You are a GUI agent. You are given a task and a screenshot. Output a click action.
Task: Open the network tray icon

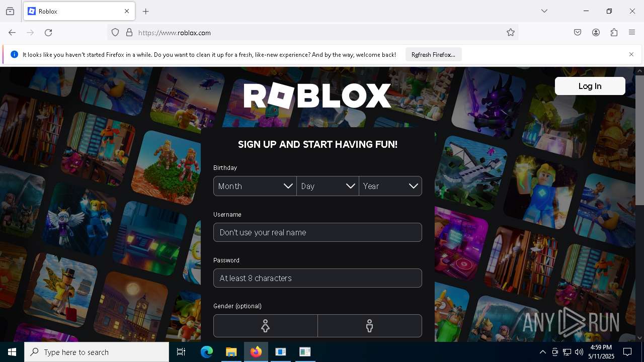(567, 352)
